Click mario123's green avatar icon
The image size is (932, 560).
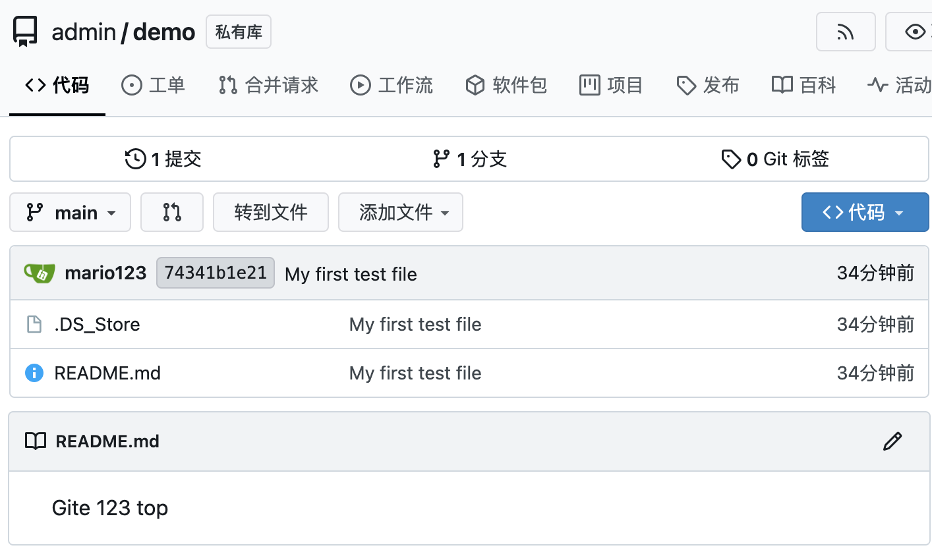[40, 273]
